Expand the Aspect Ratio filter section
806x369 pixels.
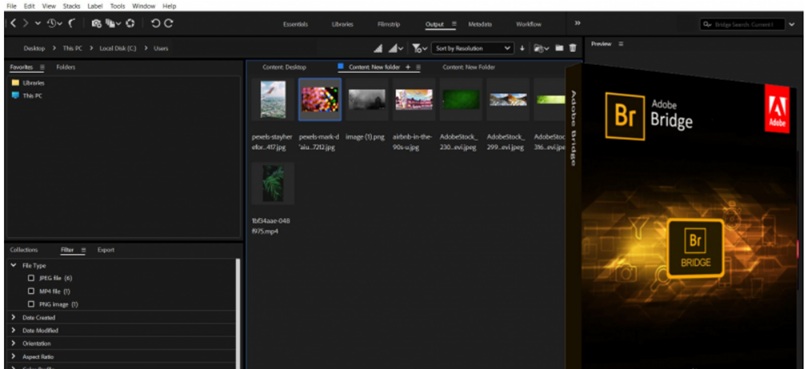[x=13, y=357]
